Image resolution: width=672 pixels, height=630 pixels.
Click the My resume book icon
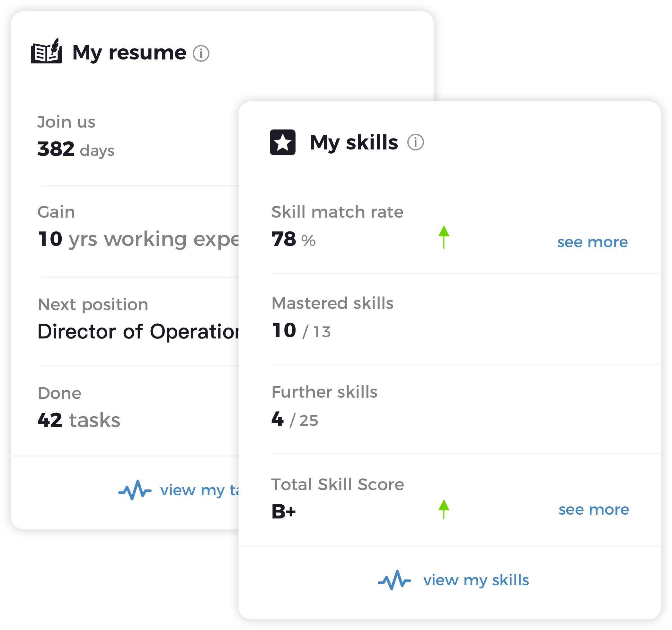(x=46, y=51)
